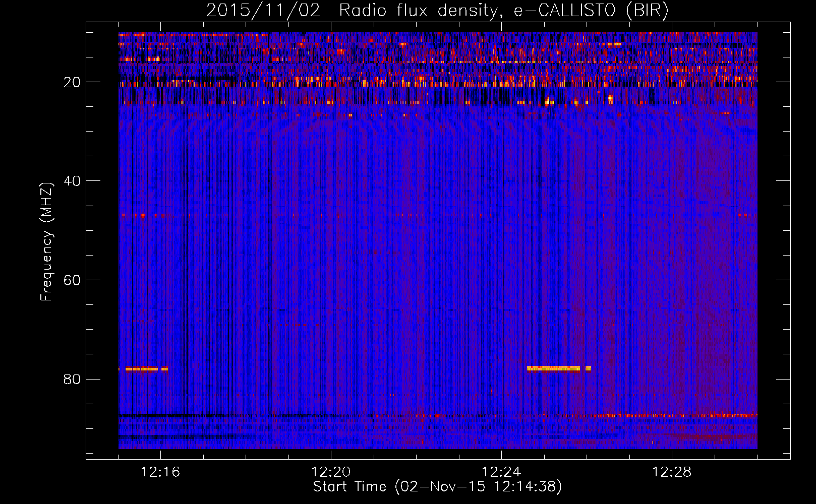Click the 40 MHz frequency tick label

(x=72, y=181)
